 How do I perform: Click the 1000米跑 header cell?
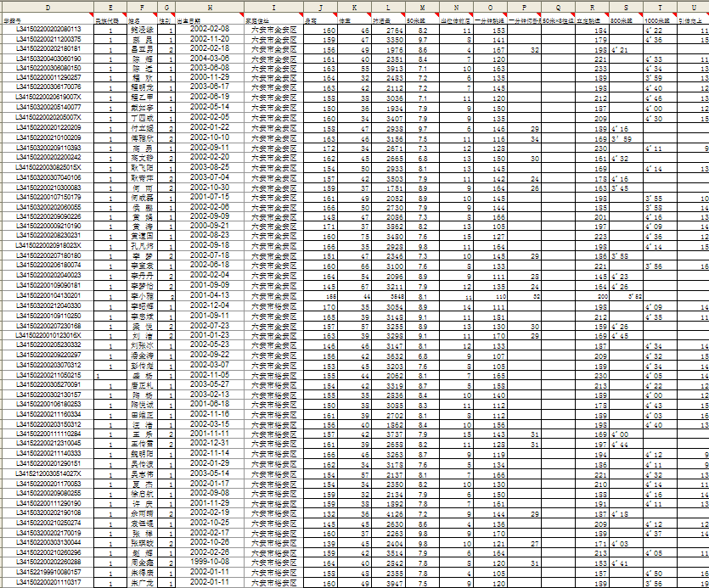point(660,20)
